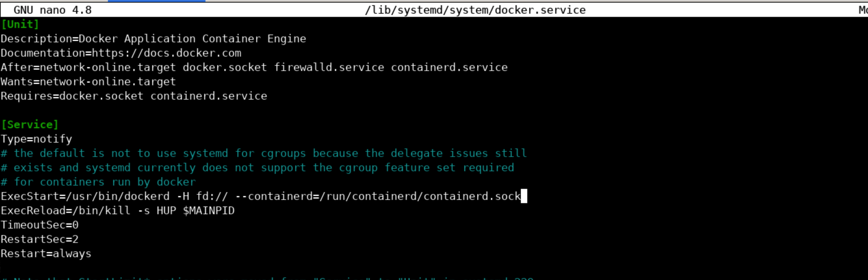Click the Wants=network-online.target line

pos(88,82)
